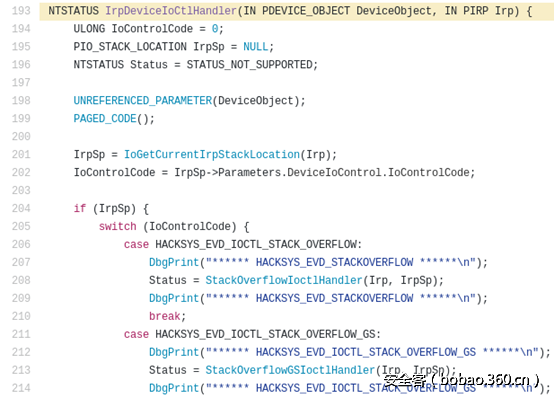Click the case keyword on line 211
554x398 pixels.
pos(136,334)
